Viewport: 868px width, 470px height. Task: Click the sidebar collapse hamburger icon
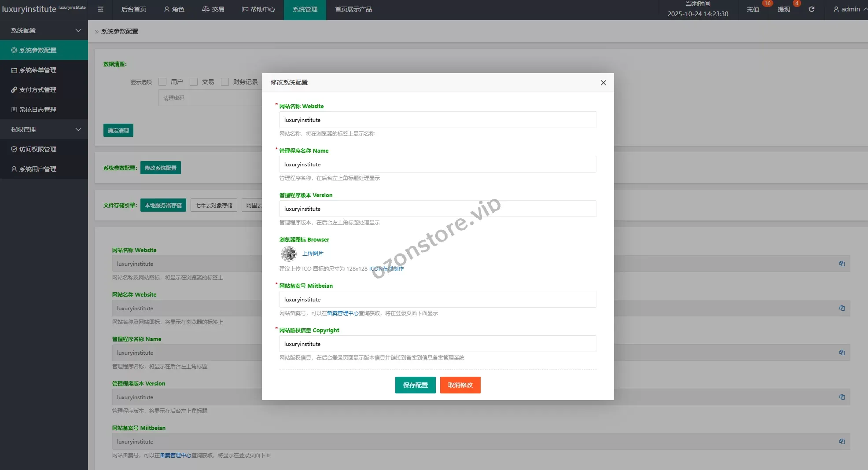[x=100, y=9]
